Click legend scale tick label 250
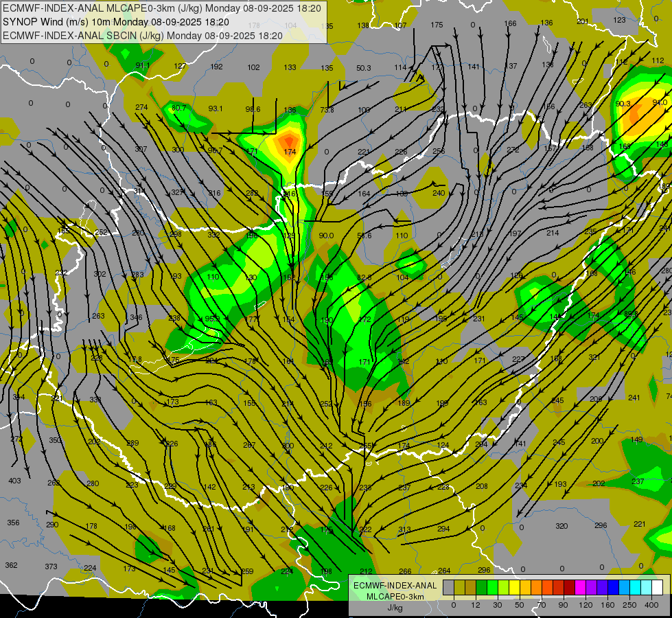The image size is (672, 618). tap(629, 606)
